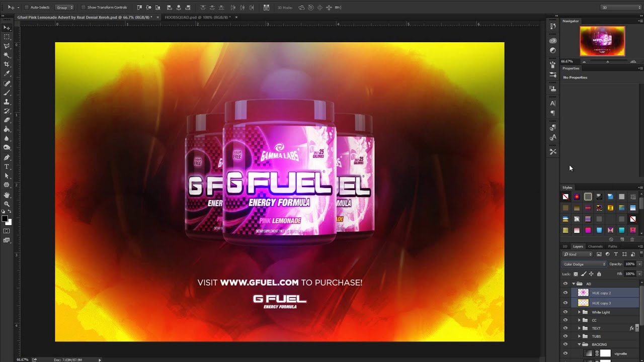The image size is (644, 362).
Task: Switch to the Channels tab
Action: tap(595, 246)
